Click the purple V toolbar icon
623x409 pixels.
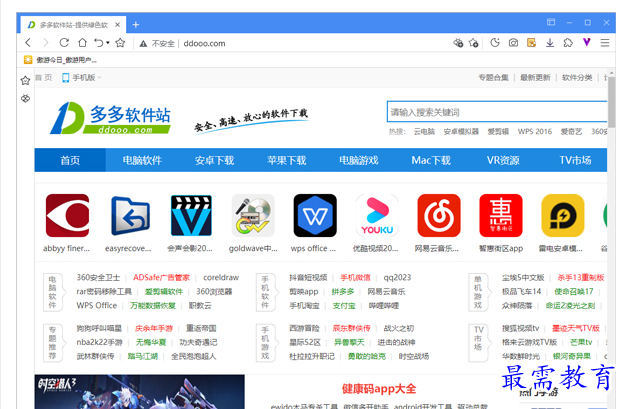(587, 42)
